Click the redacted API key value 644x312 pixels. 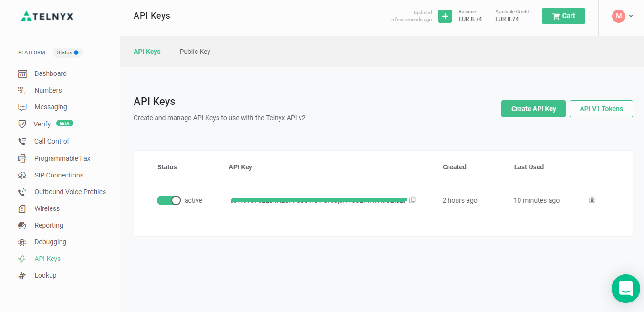pos(318,200)
